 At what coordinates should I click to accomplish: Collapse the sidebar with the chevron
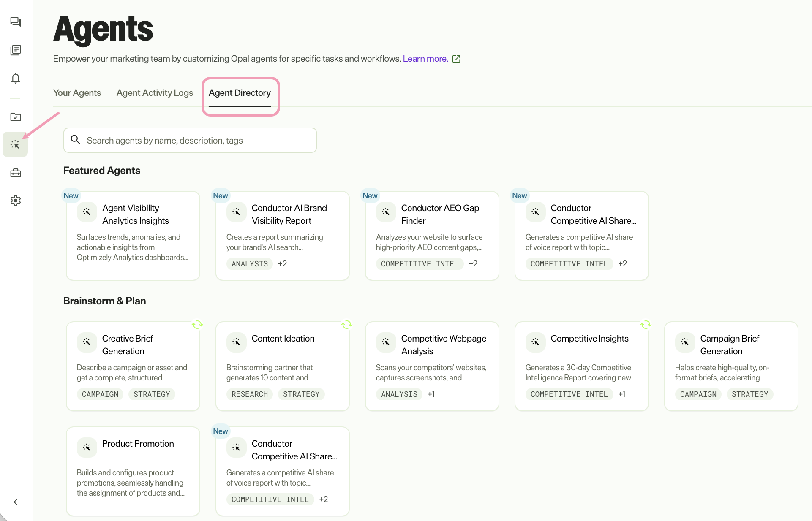(16, 502)
